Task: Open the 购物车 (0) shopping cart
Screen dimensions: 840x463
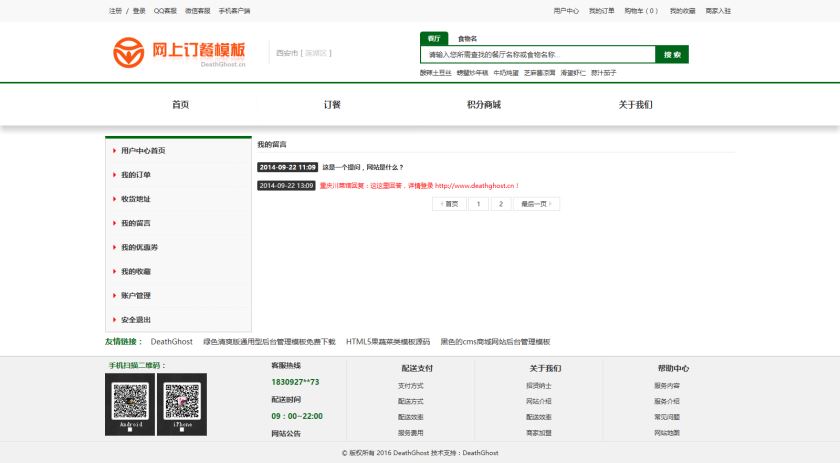Action: pos(641,11)
